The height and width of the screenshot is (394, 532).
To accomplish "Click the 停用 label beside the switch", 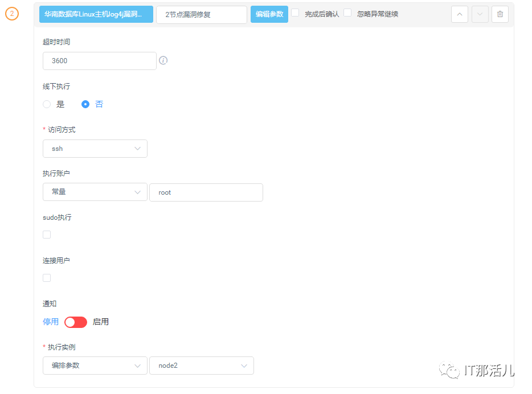I will click(51, 322).
